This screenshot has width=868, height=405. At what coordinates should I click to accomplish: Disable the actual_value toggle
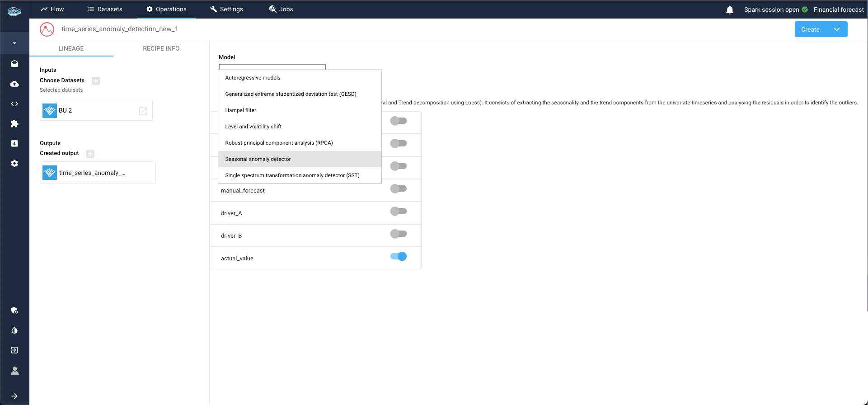point(399,257)
